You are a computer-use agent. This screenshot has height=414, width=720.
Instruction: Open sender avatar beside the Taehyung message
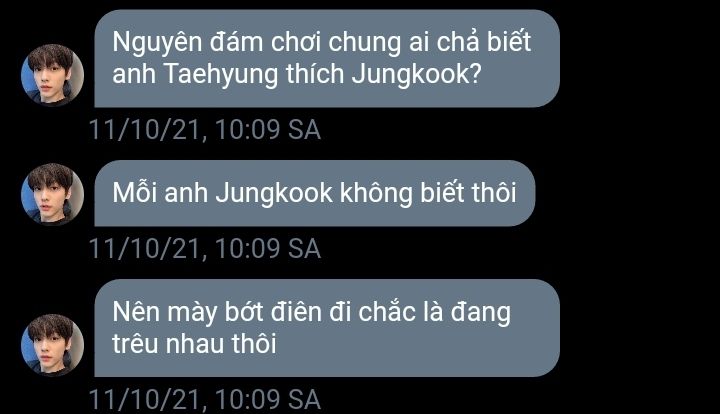click(x=52, y=75)
